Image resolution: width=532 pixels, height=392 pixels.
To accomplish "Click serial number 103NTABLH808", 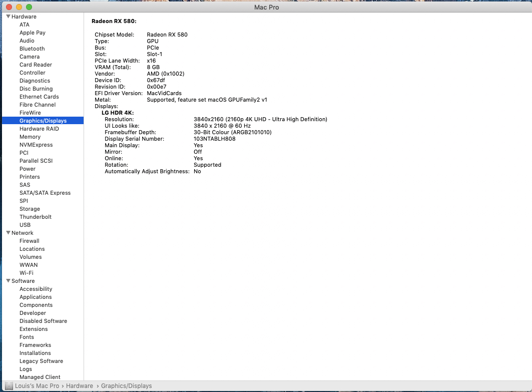I will coord(214,139).
